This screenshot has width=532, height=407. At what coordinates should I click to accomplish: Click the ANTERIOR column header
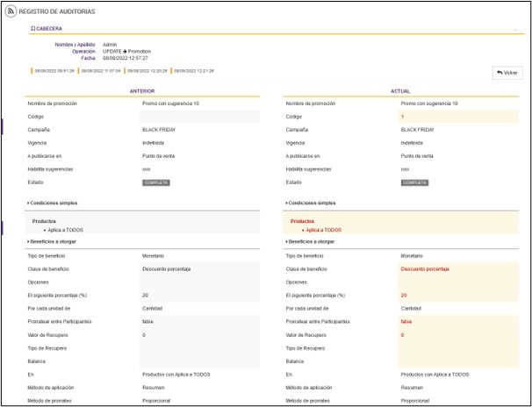coord(143,90)
